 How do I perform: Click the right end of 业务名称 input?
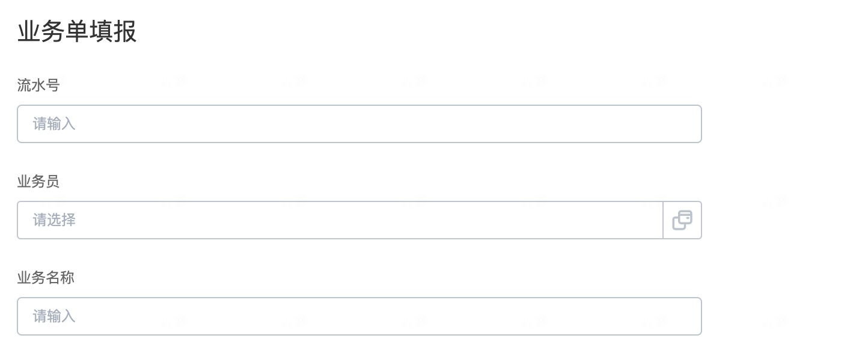[x=685, y=316]
